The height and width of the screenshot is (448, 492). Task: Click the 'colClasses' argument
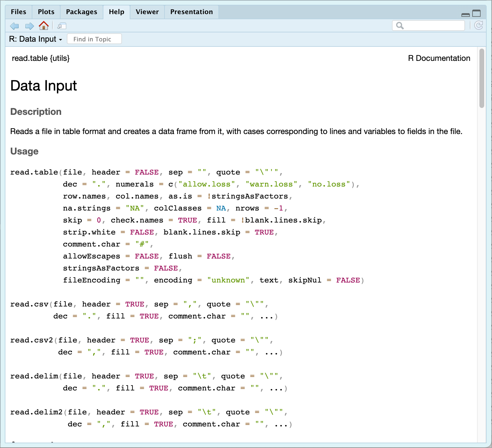[178, 208]
